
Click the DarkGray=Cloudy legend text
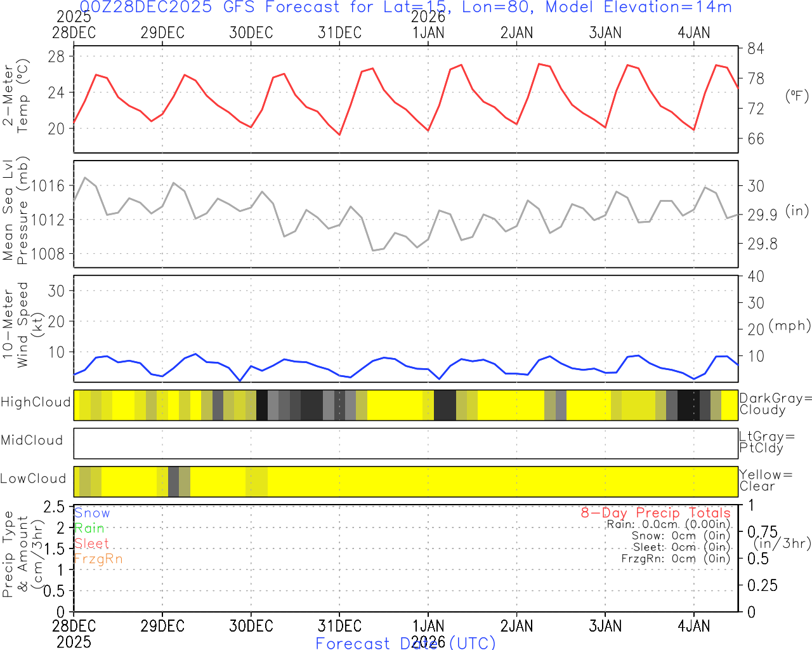click(775, 404)
